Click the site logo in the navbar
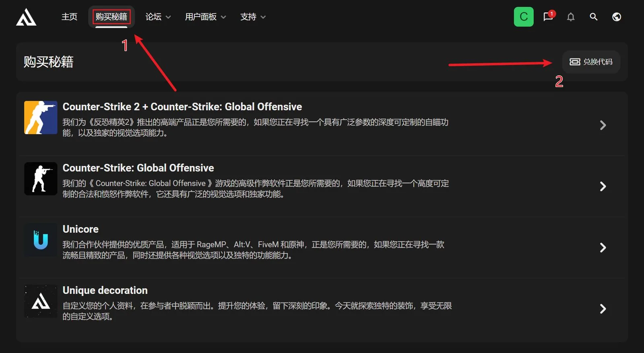 tap(26, 17)
